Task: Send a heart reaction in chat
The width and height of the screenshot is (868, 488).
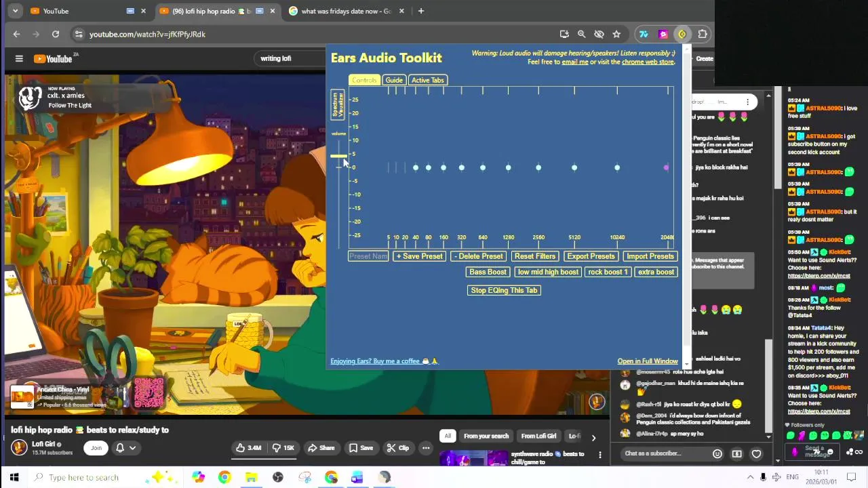Action: coord(756,453)
